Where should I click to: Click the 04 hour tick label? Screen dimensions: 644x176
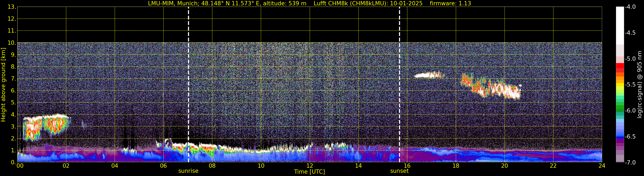pyautogui.click(x=114, y=166)
